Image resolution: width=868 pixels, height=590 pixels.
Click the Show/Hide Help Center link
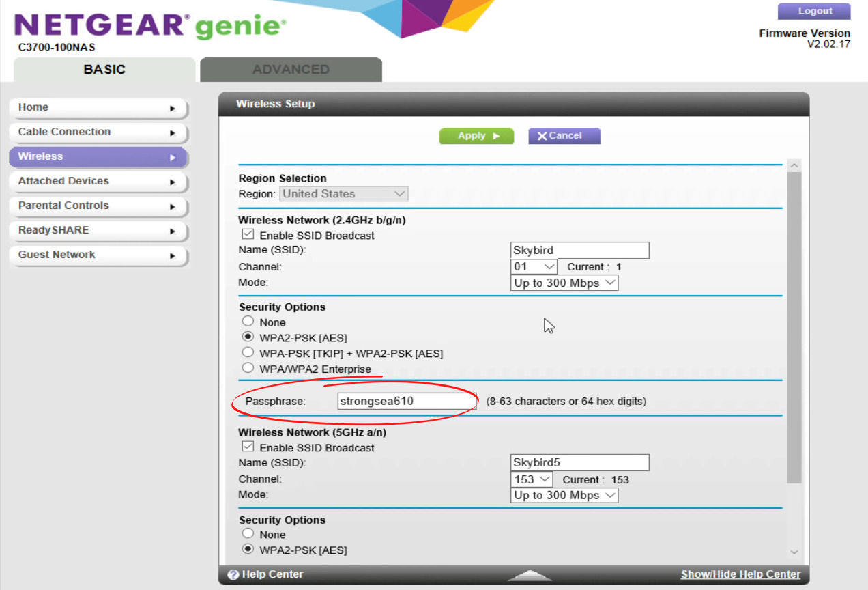(740, 574)
